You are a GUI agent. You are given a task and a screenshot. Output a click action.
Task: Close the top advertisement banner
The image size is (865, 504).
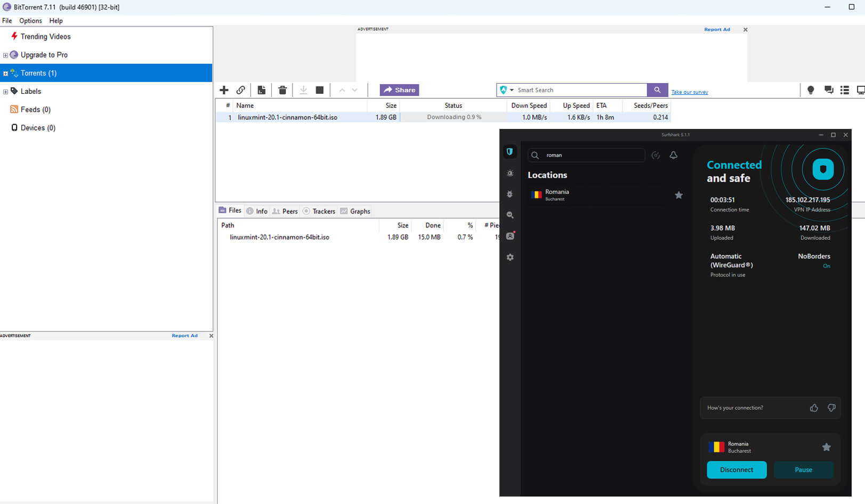pyautogui.click(x=745, y=30)
